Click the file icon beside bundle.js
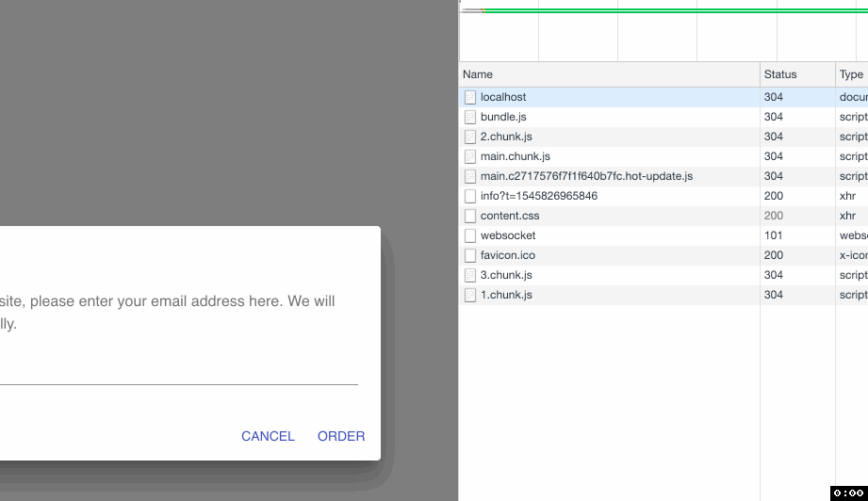Viewport: 868px width, 501px height. pyautogui.click(x=470, y=117)
